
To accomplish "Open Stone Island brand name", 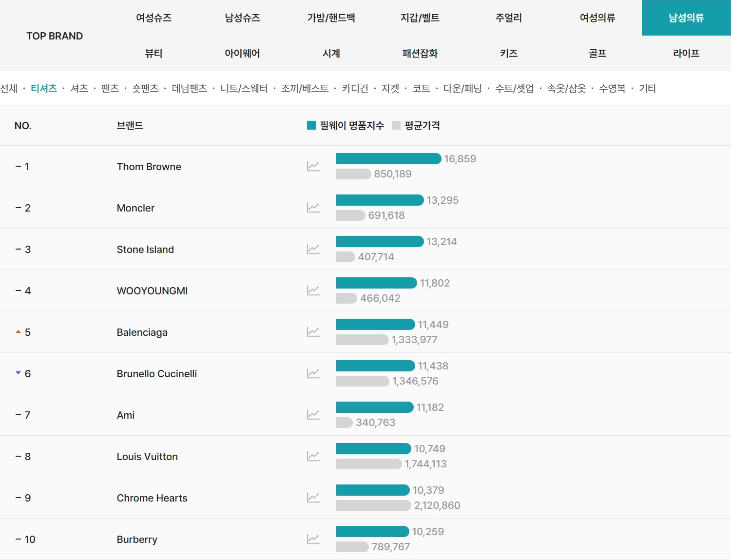I will 145,250.
